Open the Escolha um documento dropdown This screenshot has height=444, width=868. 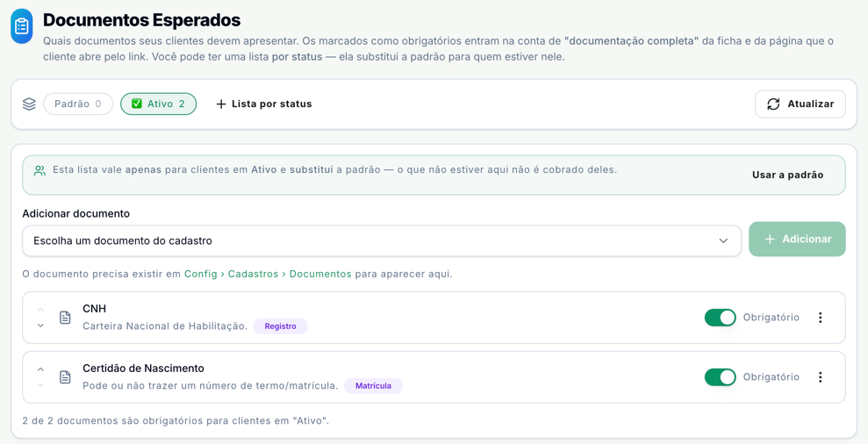[x=382, y=240]
